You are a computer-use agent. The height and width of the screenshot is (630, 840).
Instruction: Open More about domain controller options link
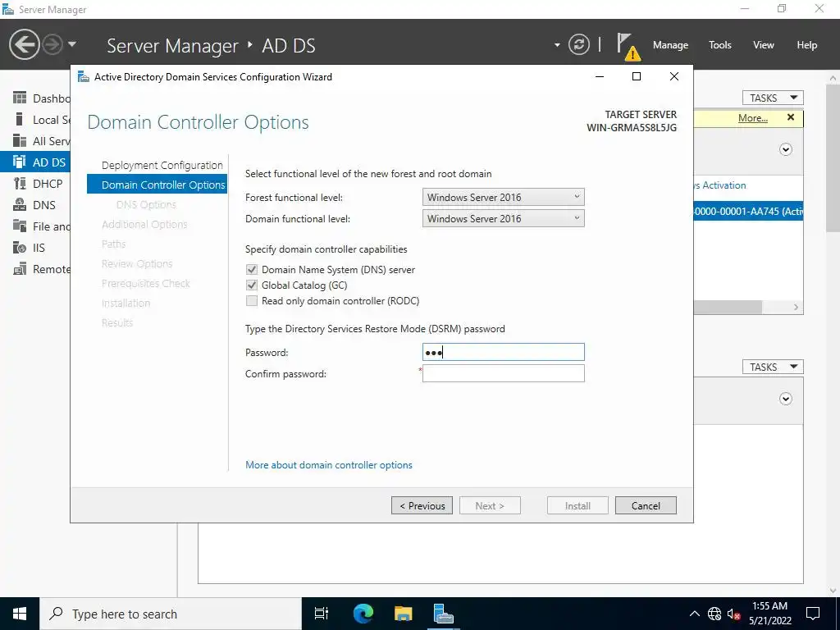[x=328, y=465]
